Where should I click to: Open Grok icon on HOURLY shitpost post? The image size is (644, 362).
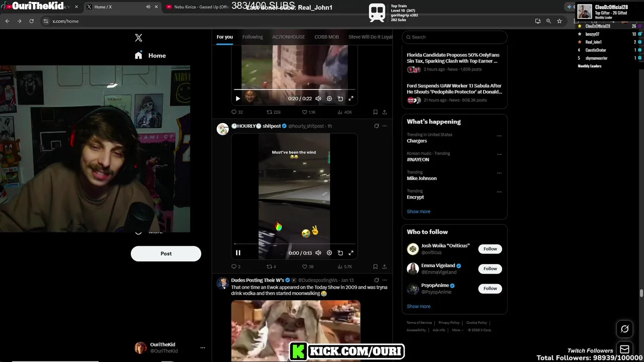(x=376, y=126)
